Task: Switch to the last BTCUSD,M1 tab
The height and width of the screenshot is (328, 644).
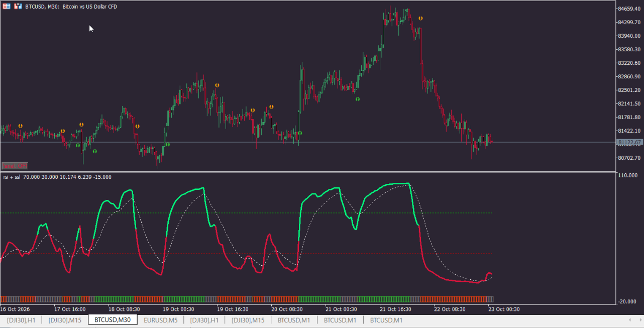Action: click(x=386, y=320)
